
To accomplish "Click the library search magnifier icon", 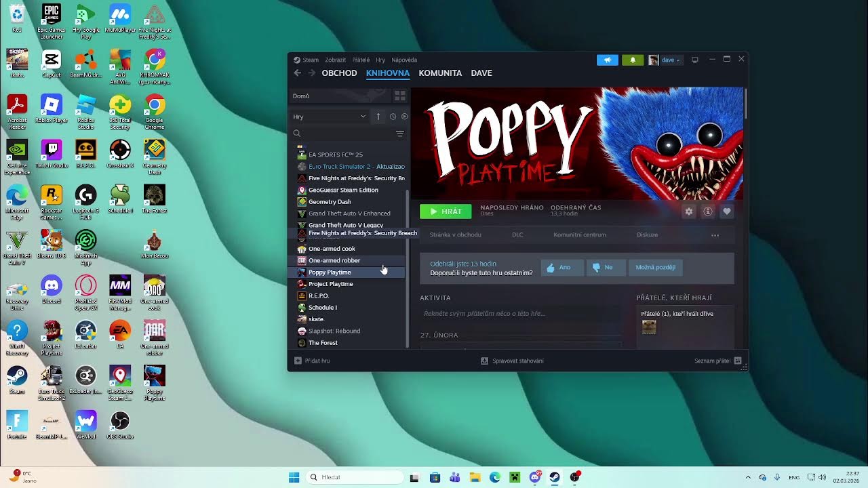I will (x=297, y=134).
